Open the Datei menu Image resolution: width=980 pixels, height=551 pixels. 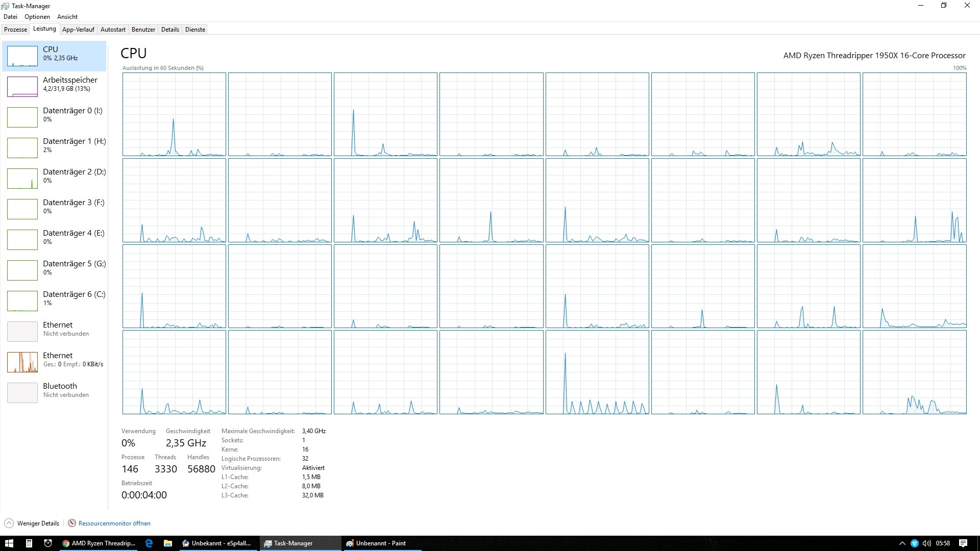[x=10, y=17]
